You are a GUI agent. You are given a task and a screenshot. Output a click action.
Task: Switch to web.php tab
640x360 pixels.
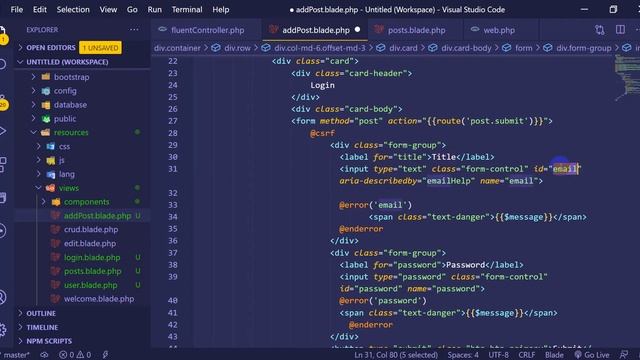point(498,30)
